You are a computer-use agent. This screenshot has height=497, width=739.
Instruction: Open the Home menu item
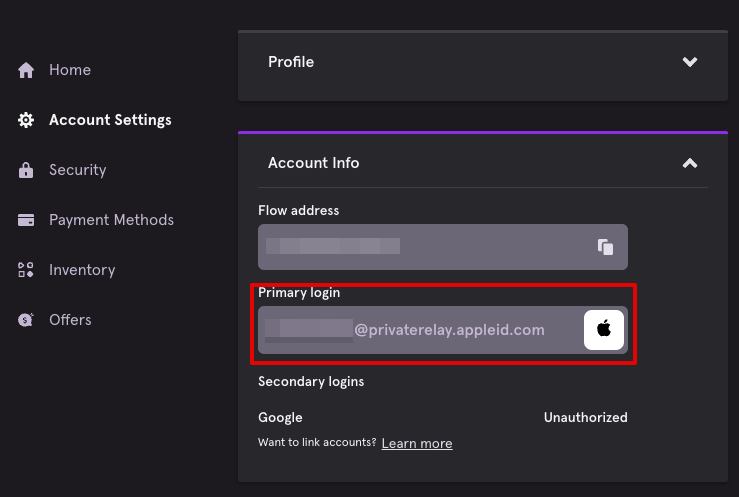point(70,70)
